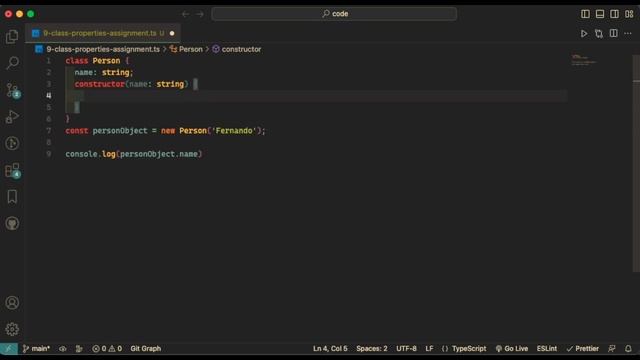Screen dimensions: 640x360
Task: Open the Git timeline activity icon
Action: [12, 144]
